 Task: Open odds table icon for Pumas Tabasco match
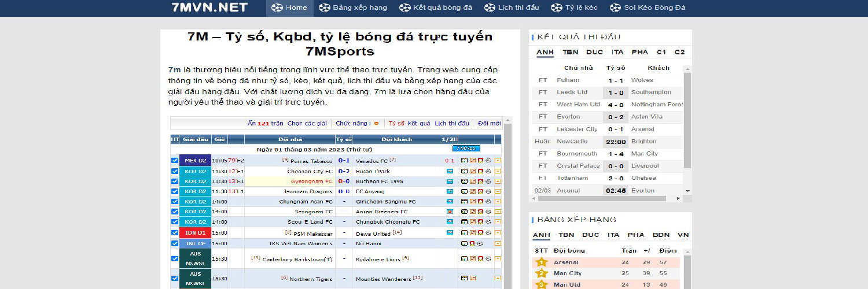coord(464,161)
